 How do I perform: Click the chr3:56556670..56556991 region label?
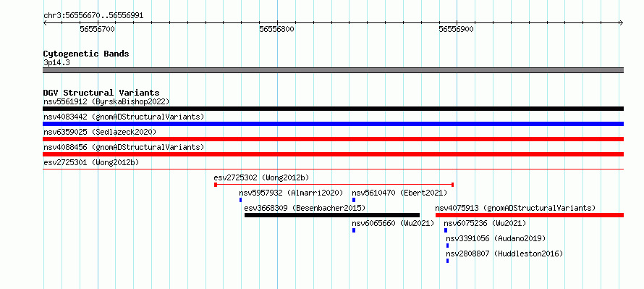[x=93, y=16]
